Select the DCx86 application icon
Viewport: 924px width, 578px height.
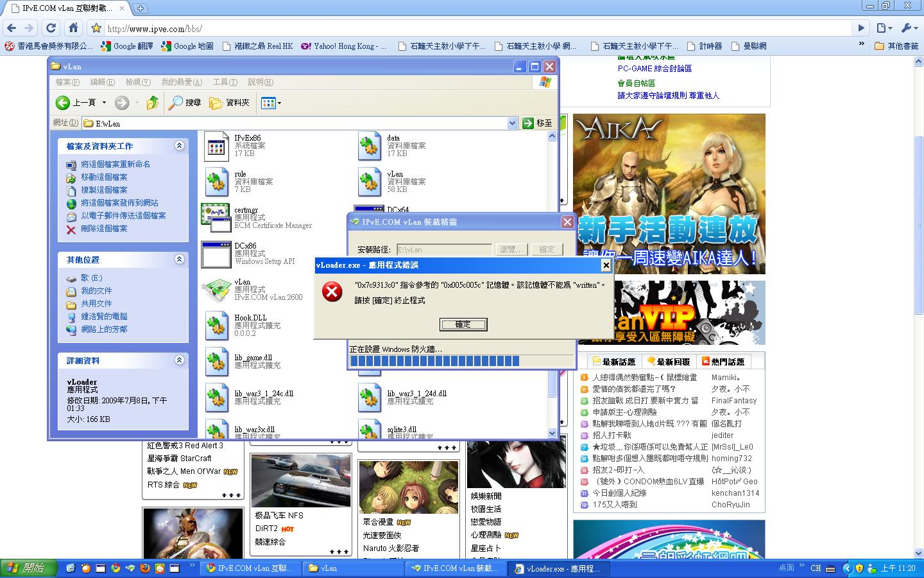point(216,254)
